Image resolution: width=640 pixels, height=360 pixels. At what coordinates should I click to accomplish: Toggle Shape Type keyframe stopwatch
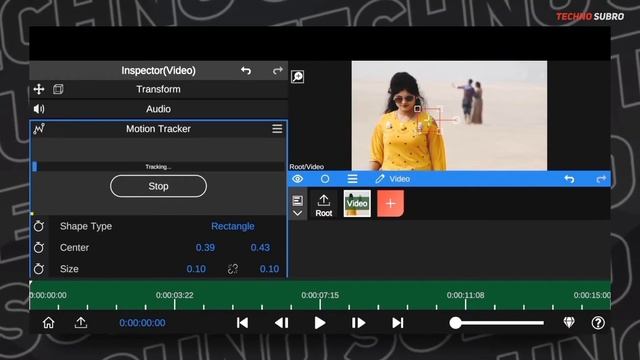tap(39, 226)
